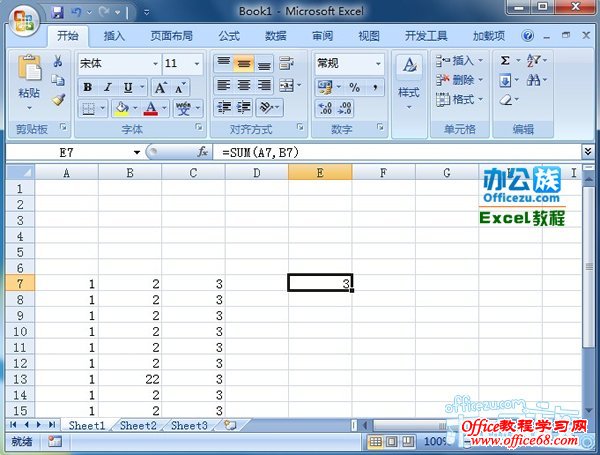Align text to bottom of cell
Image resolution: width=600 pixels, height=455 pixels.
[264, 63]
